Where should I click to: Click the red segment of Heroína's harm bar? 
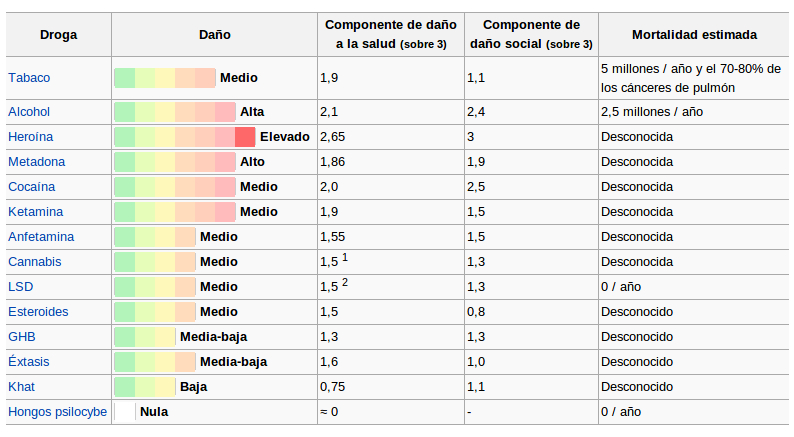[245, 137]
